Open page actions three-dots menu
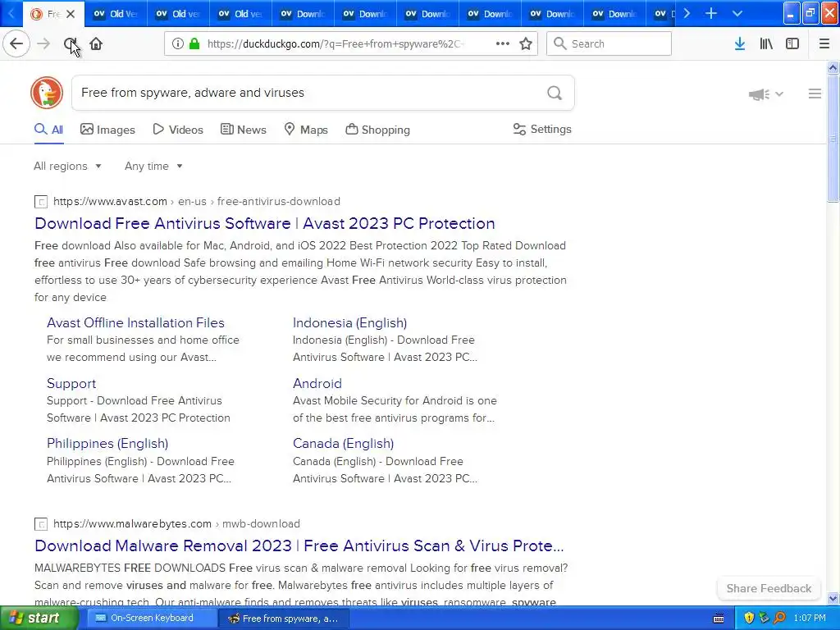Screen dimensions: 840x630 click(503, 44)
